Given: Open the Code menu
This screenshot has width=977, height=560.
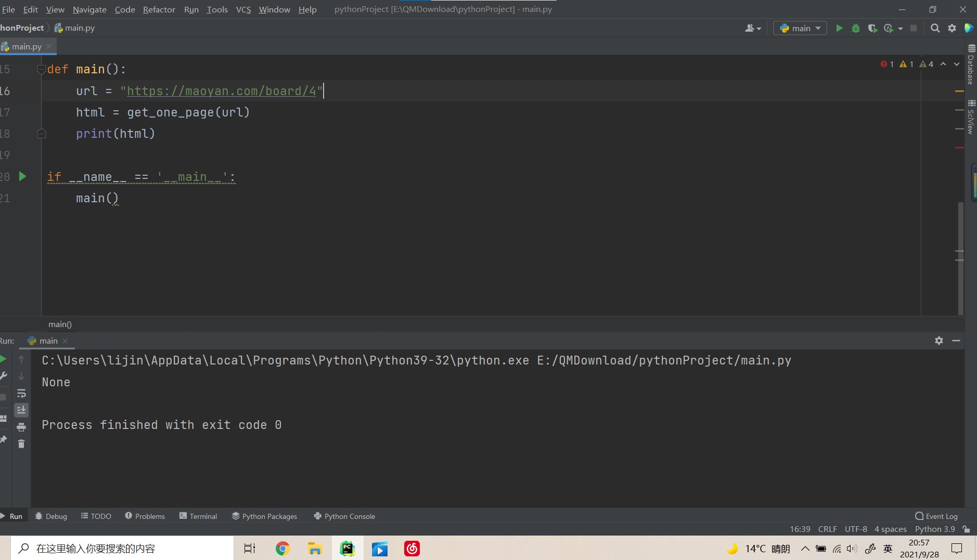Looking at the screenshot, I should (x=125, y=9).
